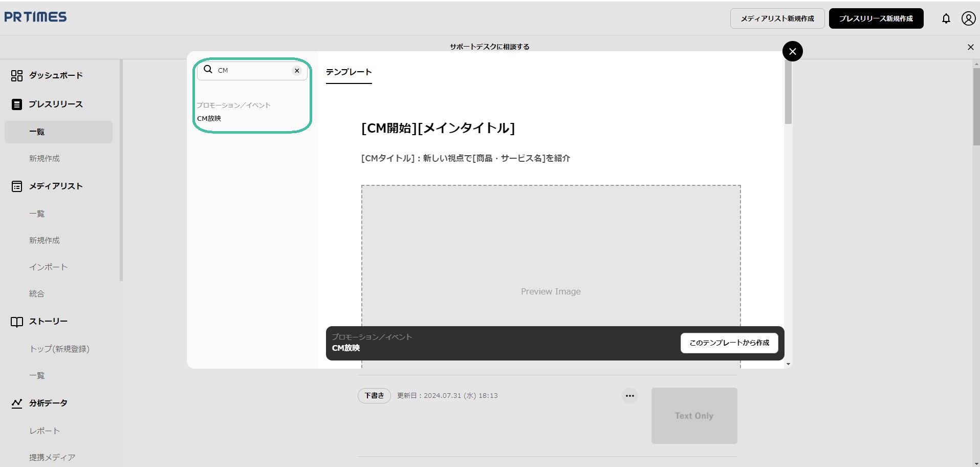Select the テンプレート tab

(349, 72)
